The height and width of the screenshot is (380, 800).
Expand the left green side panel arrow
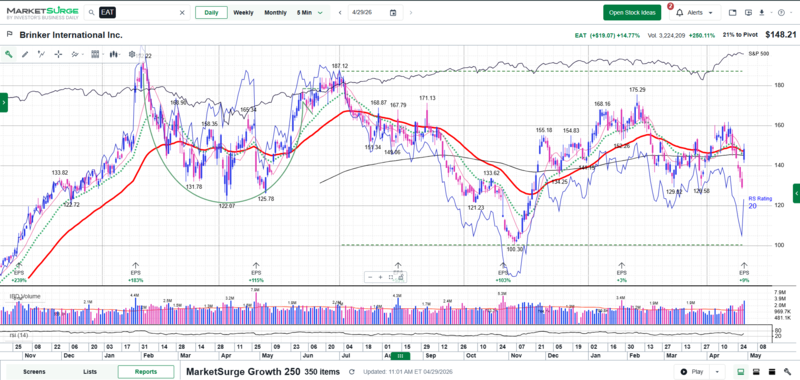4,103
